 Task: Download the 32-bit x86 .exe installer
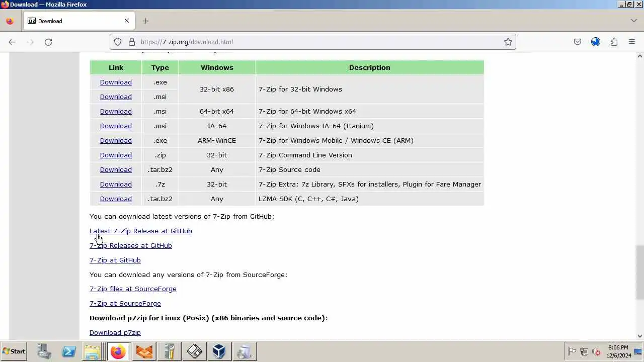116,82
